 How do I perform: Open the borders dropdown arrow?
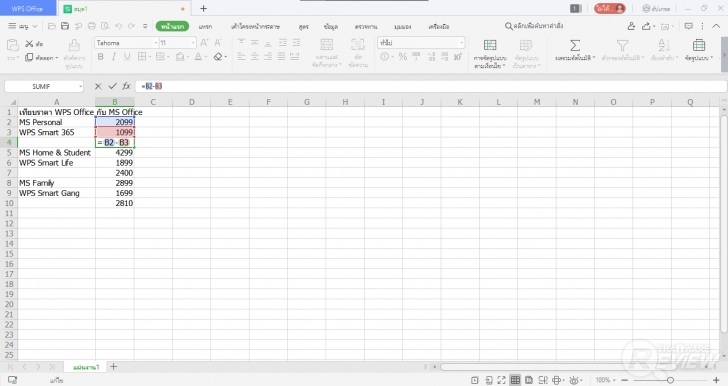150,57
